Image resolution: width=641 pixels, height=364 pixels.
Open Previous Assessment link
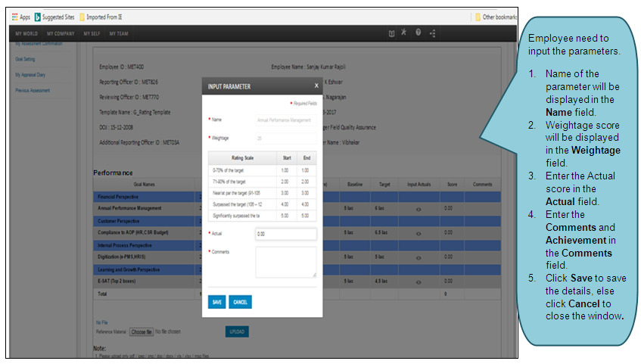point(33,90)
